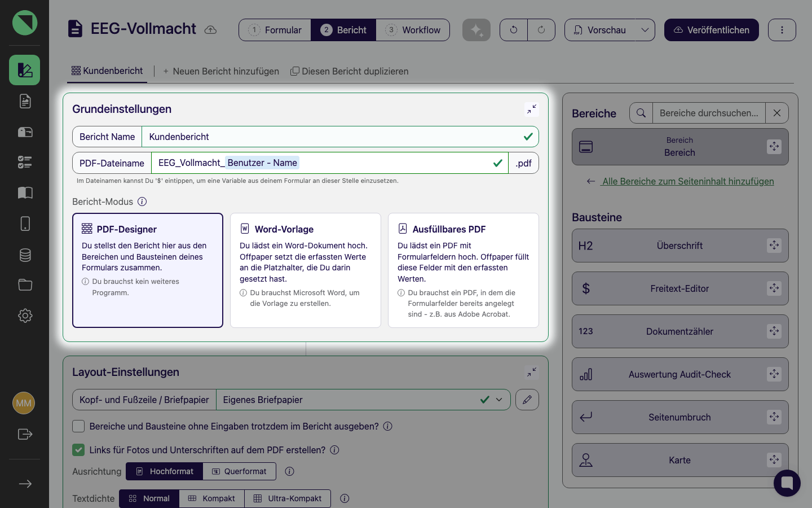
Task: Click Diesen Bericht duplizieren
Action: click(350, 71)
